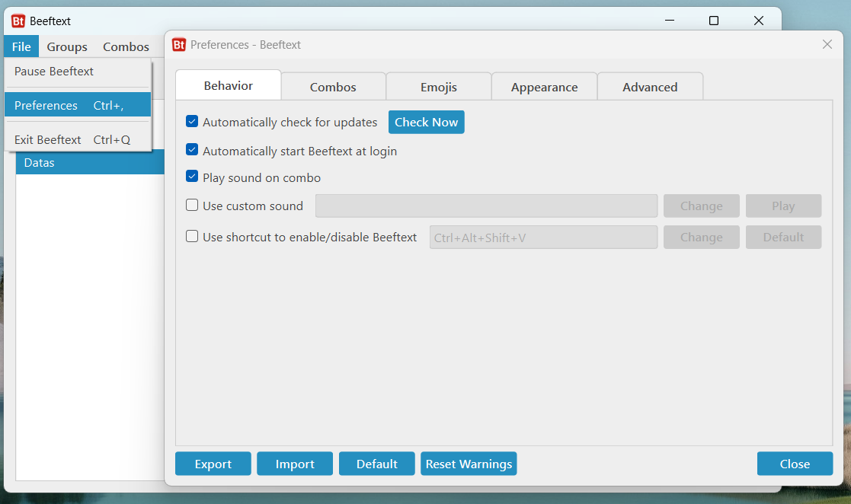The width and height of the screenshot is (851, 504).
Task: Click Reset Warnings button
Action: (x=469, y=464)
